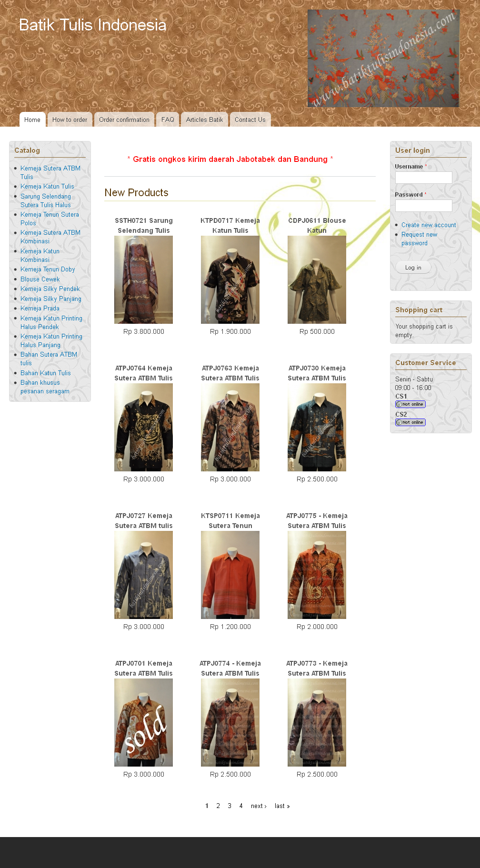Select the FAQ tab
The image size is (480, 868).
coord(168,120)
